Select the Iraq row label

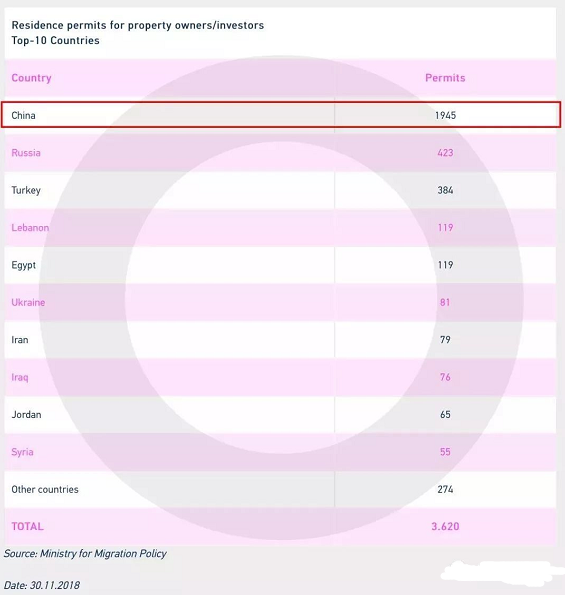point(20,377)
